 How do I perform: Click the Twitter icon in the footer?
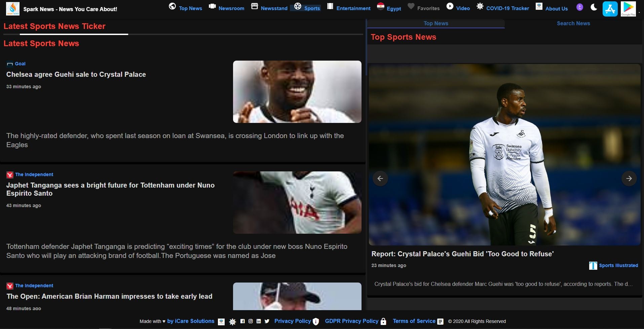click(267, 322)
